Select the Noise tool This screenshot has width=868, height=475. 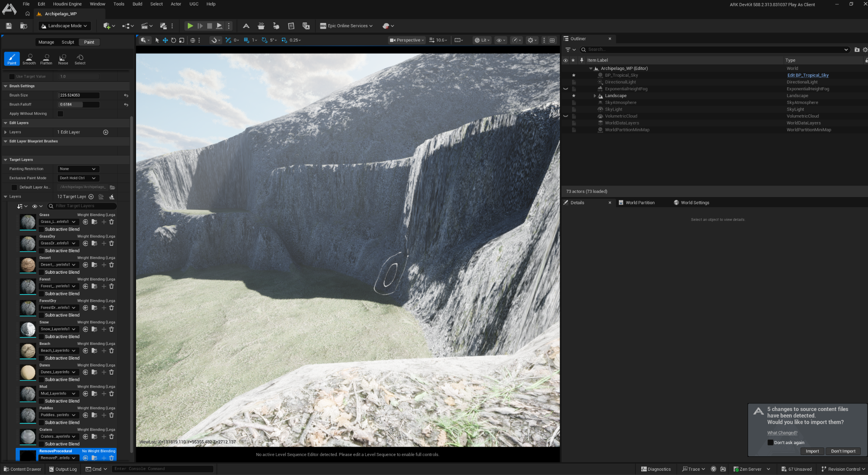click(x=63, y=58)
